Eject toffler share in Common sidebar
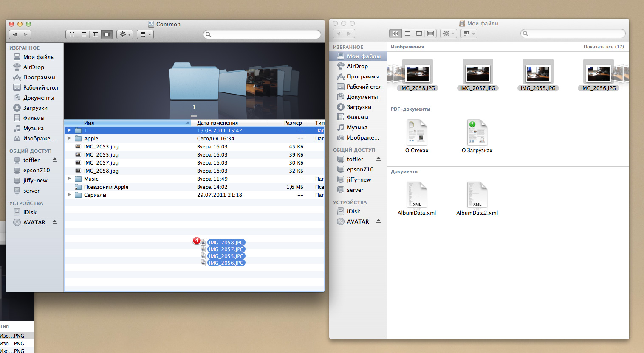The image size is (644, 353). click(55, 160)
